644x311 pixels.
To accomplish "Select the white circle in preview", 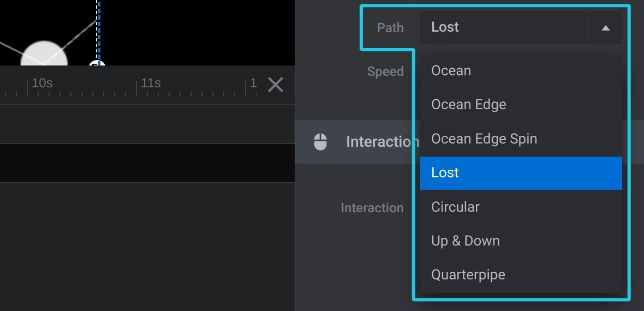I will [44, 53].
